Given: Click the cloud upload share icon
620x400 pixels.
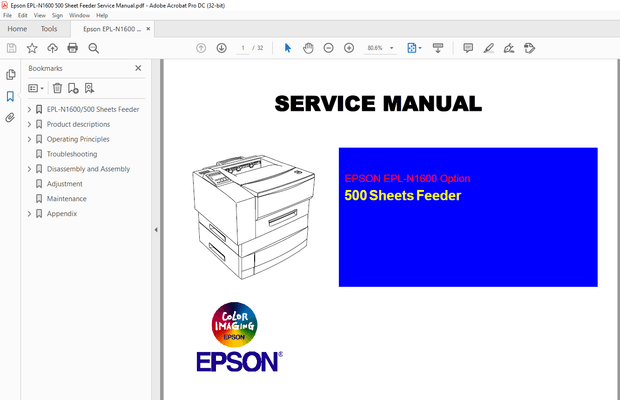Looking at the screenshot, I should [52, 48].
